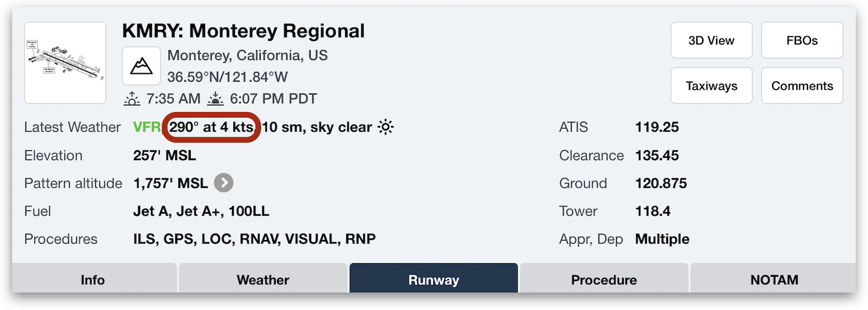Switch to the Weather tab
The height and width of the screenshot is (310, 868).
(x=263, y=279)
